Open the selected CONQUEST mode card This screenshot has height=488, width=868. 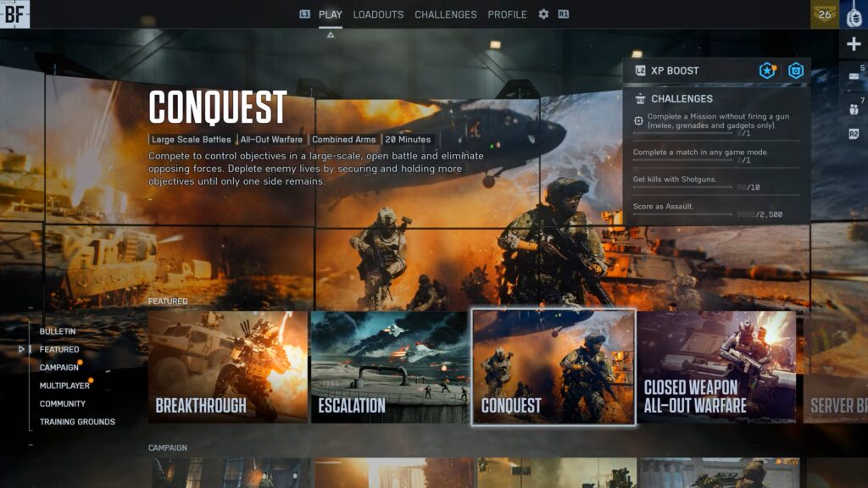[x=554, y=367]
